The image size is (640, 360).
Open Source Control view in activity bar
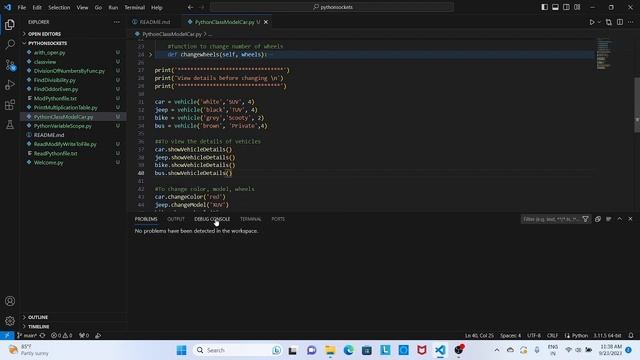(10, 64)
